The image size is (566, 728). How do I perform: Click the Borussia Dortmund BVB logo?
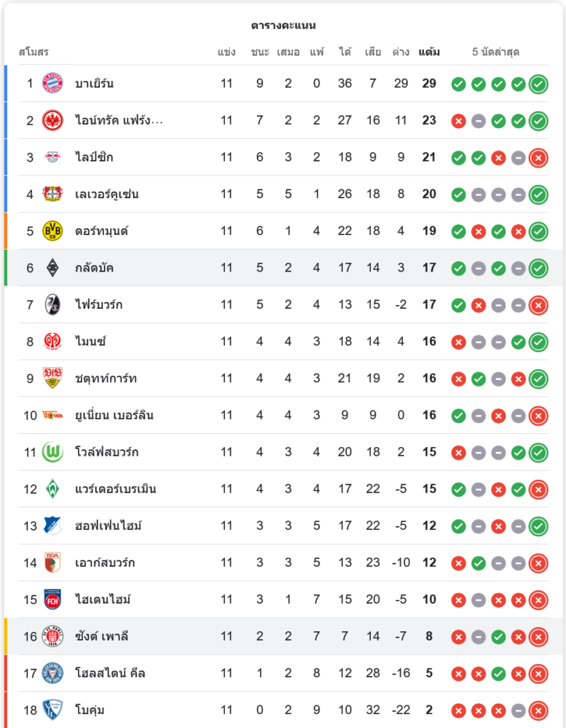pos(52,231)
